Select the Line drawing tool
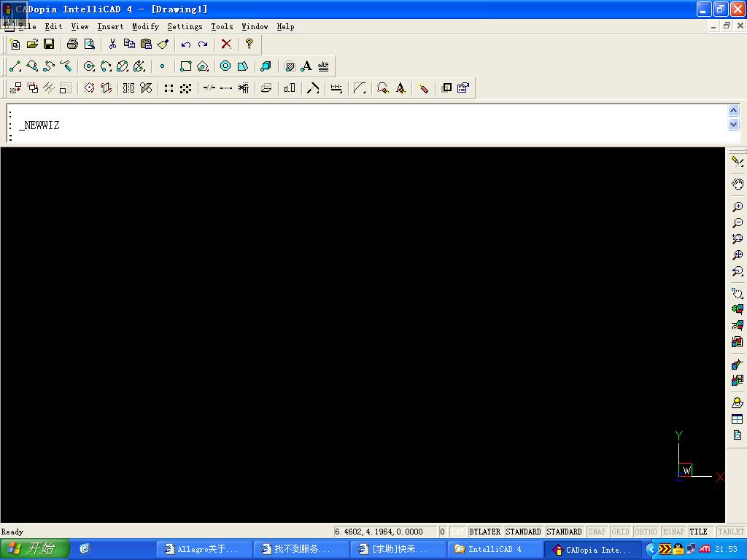This screenshot has height=560, width=747. 15,66
